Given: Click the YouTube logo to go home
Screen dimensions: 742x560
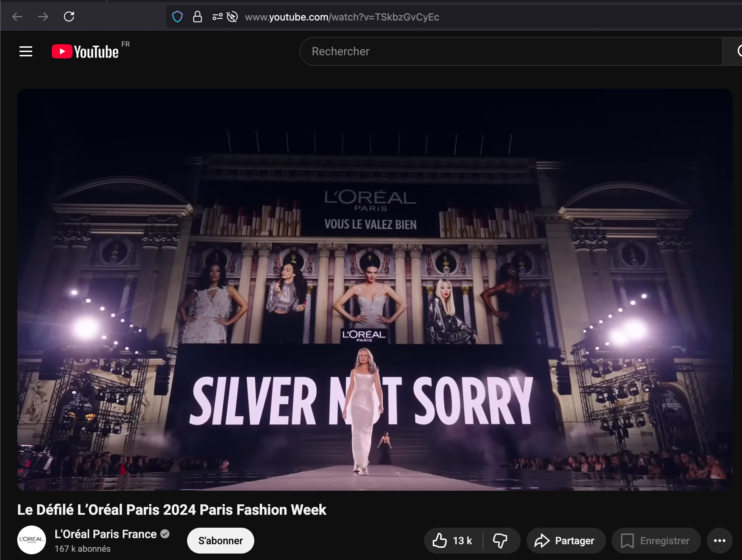Looking at the screenshot, I should click(85, 52).
